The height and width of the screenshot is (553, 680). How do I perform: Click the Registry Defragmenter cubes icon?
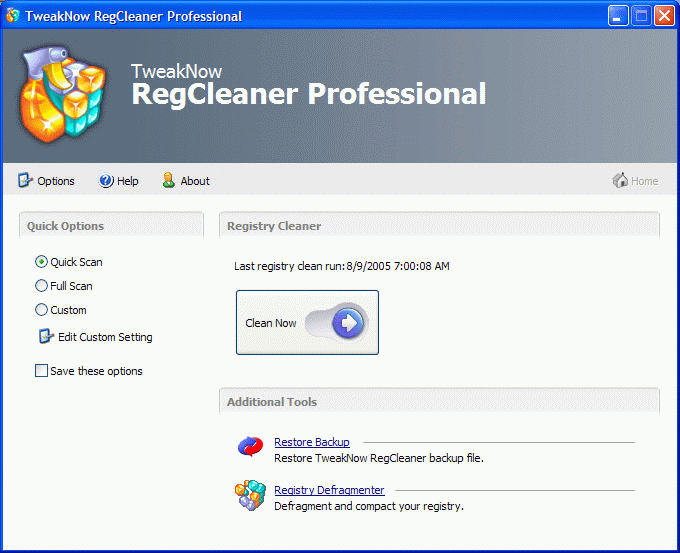pyautogui.click(x=250, y=495)
